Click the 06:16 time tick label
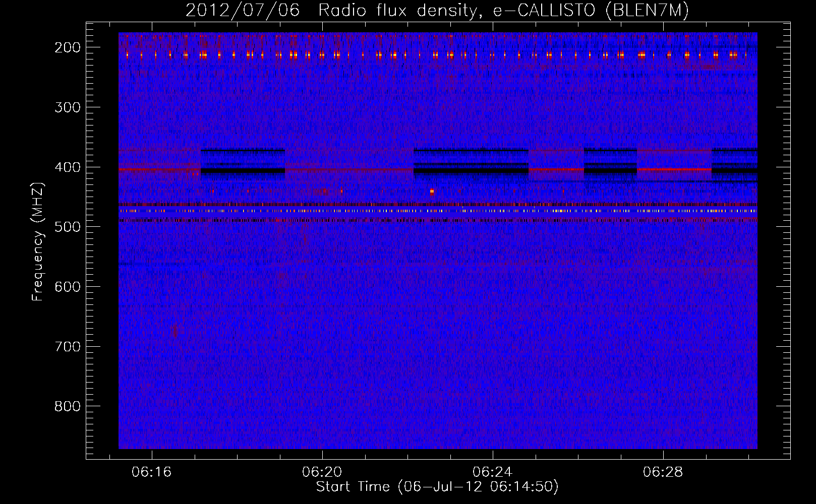Screen dimensions: 816x504 point(152,472)
